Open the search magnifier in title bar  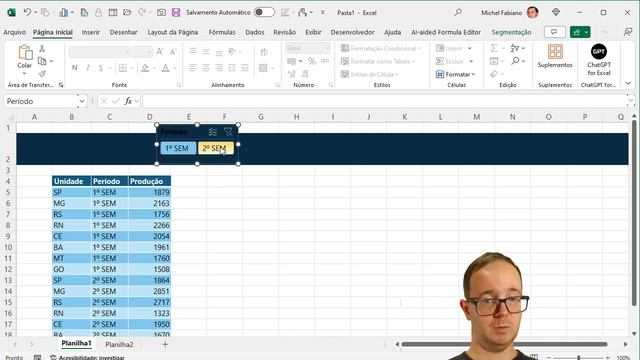coord(458,13)
